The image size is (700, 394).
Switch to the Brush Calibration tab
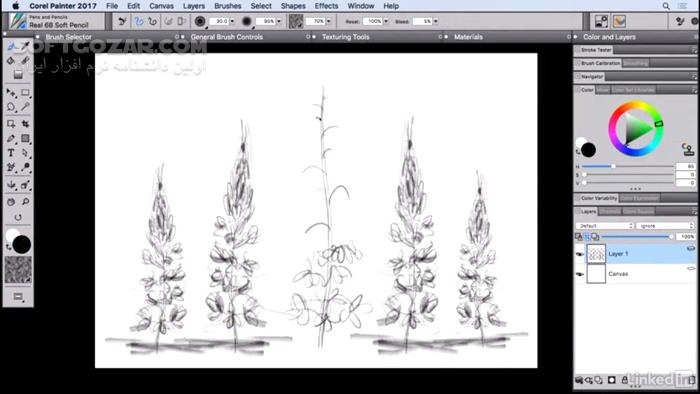coord(600,63)
